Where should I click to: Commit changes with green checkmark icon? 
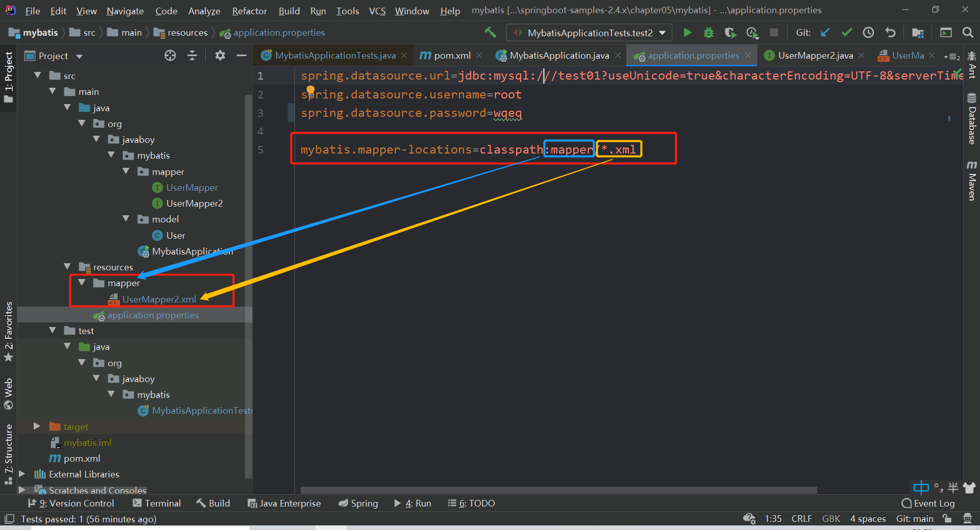(x=847, y=33)
